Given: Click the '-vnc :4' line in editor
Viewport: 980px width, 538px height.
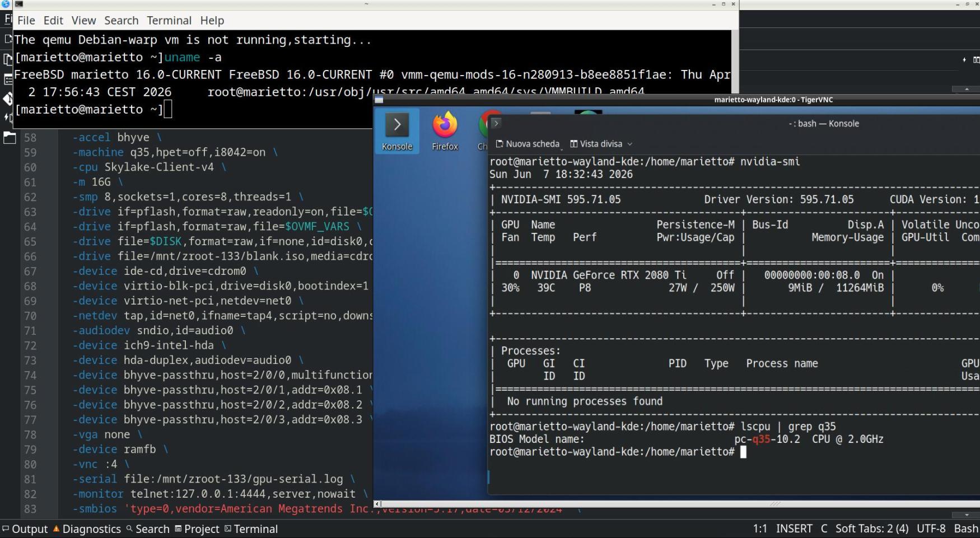Looking at the screenshot, I should tap(101, 464).
